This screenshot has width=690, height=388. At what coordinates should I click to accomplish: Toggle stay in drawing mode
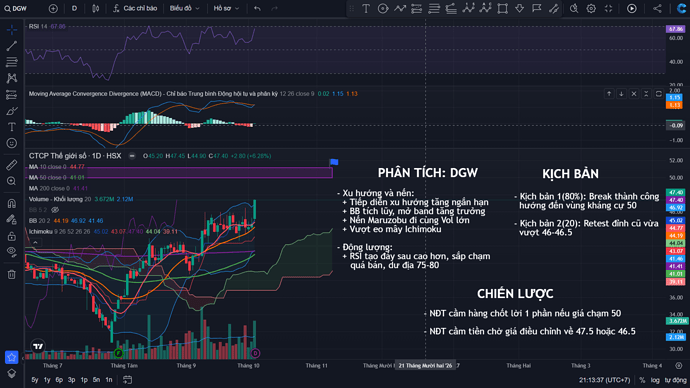click(12, 219)
